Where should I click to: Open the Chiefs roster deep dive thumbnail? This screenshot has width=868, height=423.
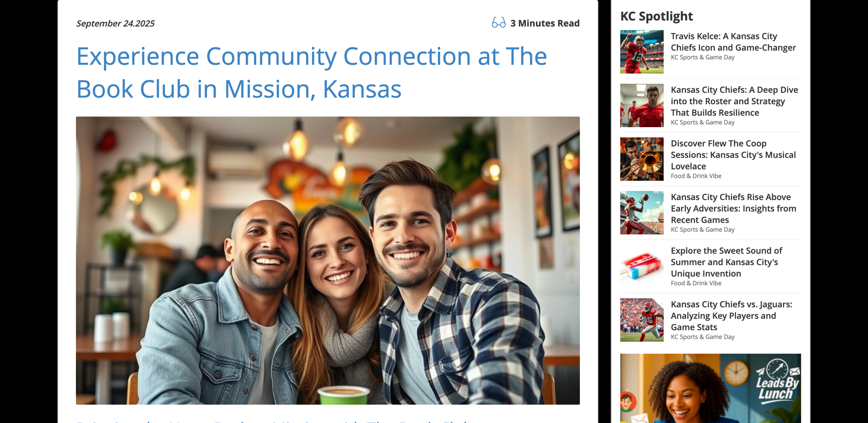[642, 105]
